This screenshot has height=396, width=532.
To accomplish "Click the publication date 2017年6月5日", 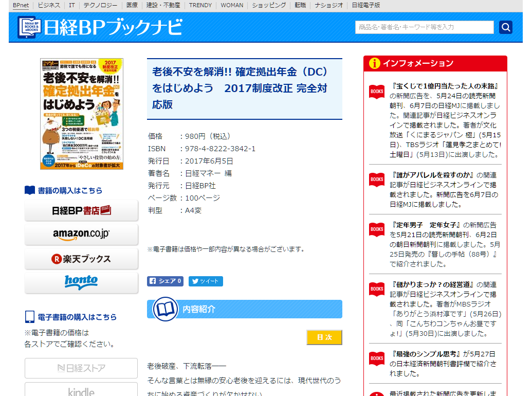I will 209,161.
